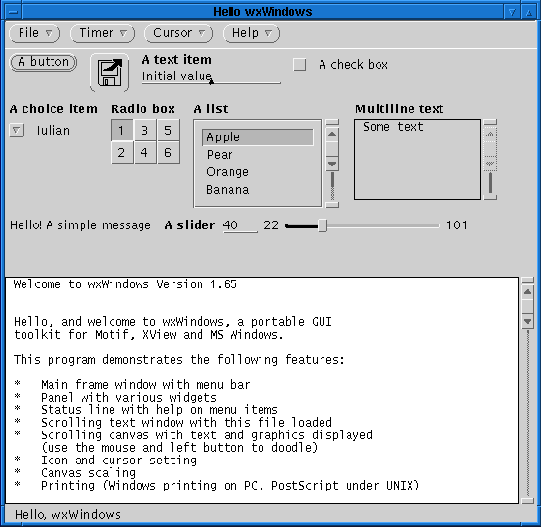This screenshot has width=541, height=529.
Task: Click the text window scroll up arrow
Action: [x=527, y=292]
